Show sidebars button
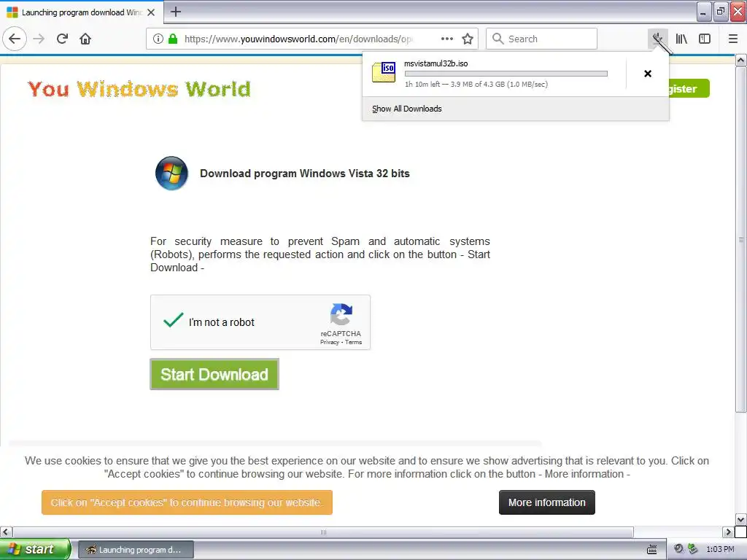747x560 pixels. [705, 39]
